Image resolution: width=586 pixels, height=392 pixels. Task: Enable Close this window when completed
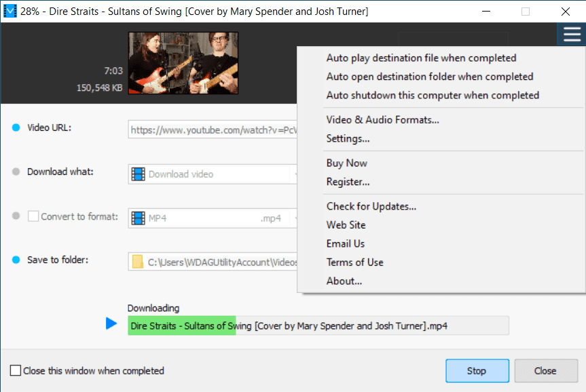tap(16, 370)
